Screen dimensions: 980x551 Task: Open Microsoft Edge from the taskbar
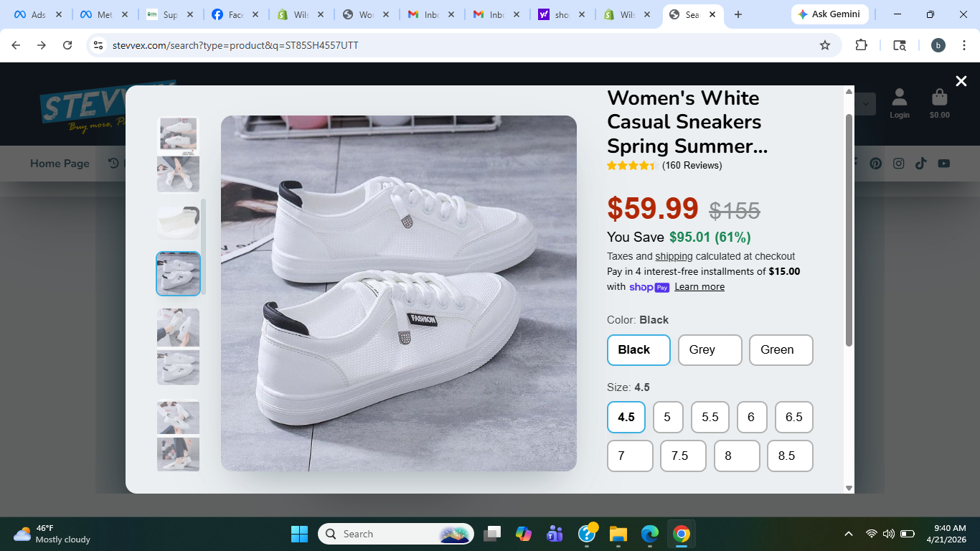coord(650,534)
